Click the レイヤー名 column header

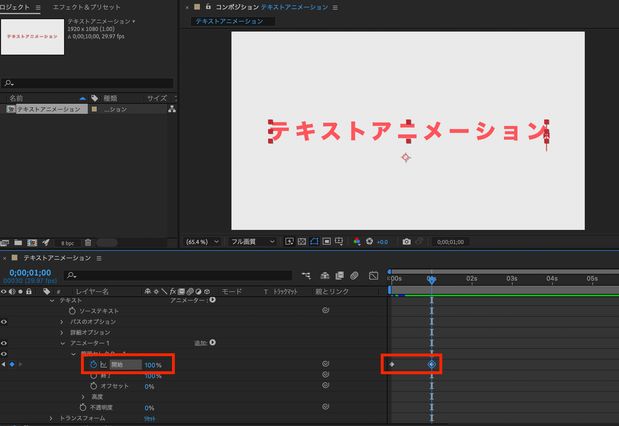coord(92,292)
